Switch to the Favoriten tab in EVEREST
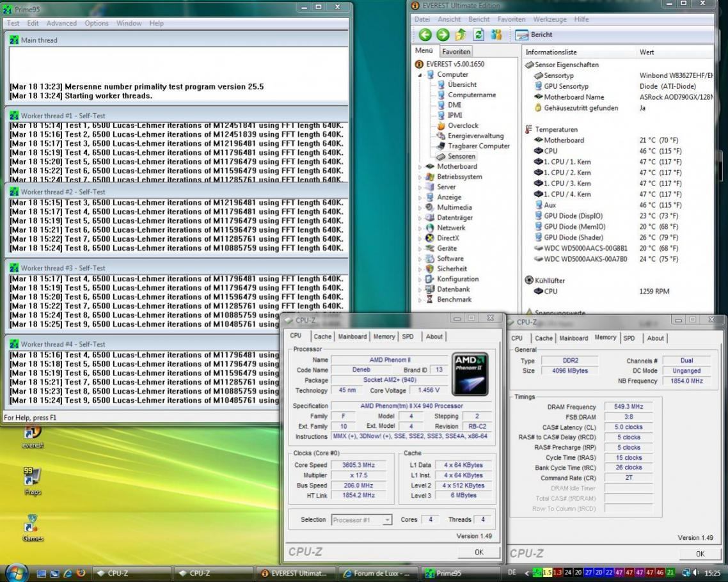The image size is (728, 582). 456,52
